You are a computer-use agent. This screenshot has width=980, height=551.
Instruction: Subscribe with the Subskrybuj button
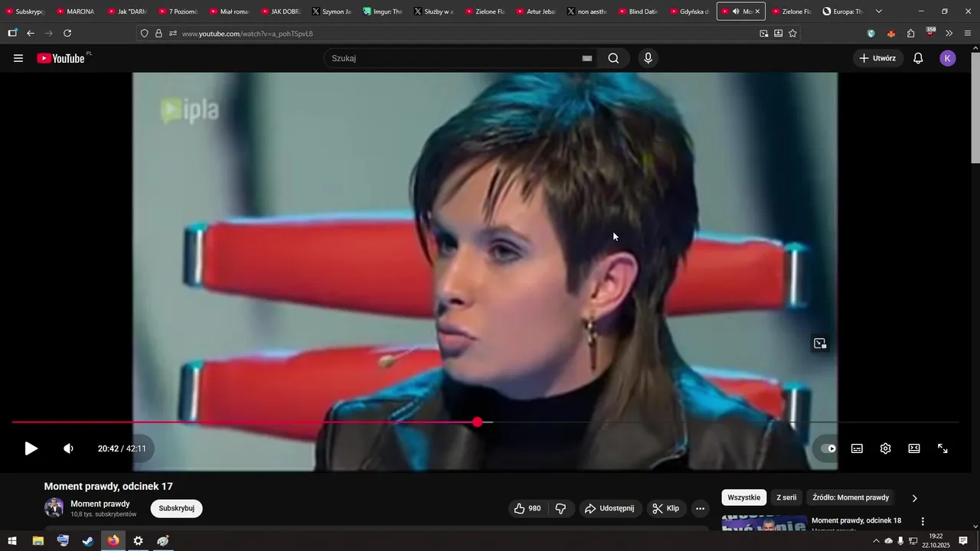[177, 508]
